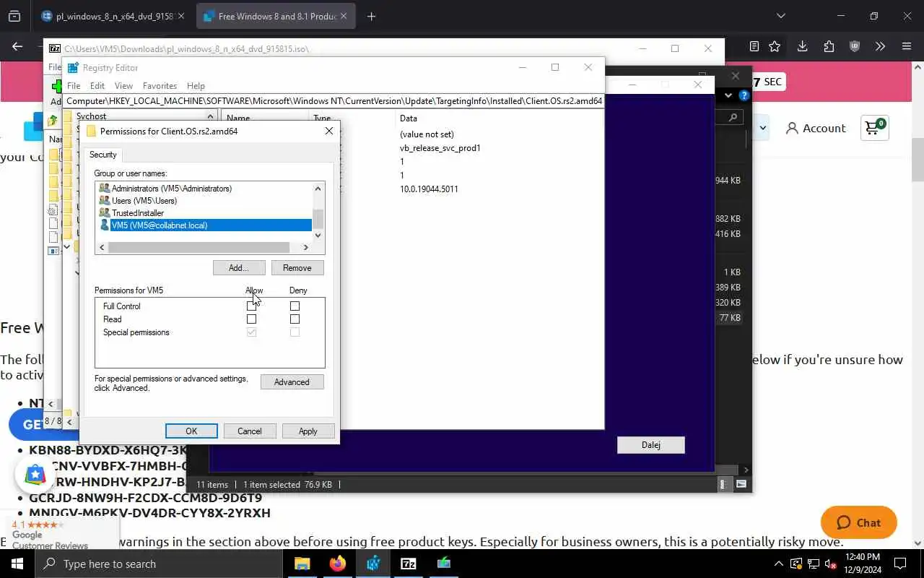Expand the ribbon chevron in Explorer window
The width and height of the screenshot is (924, 578).
pos(728,95)
